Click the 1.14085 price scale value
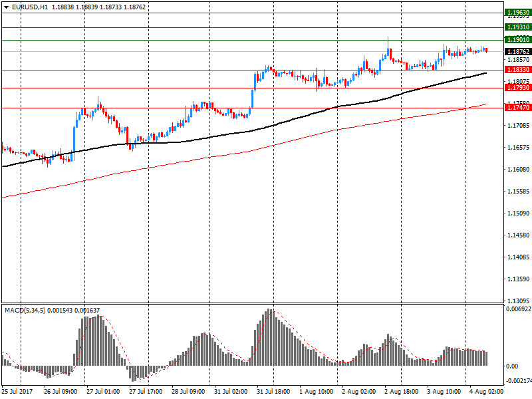Screen dimensions: 532x399 click(518, 257)
